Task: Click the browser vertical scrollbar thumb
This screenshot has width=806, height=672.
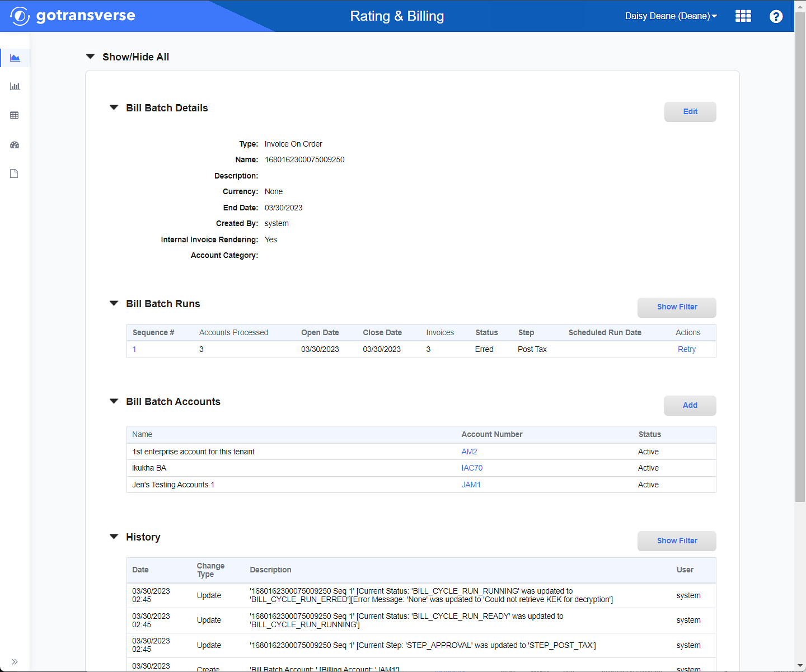Action: [800, 257]
